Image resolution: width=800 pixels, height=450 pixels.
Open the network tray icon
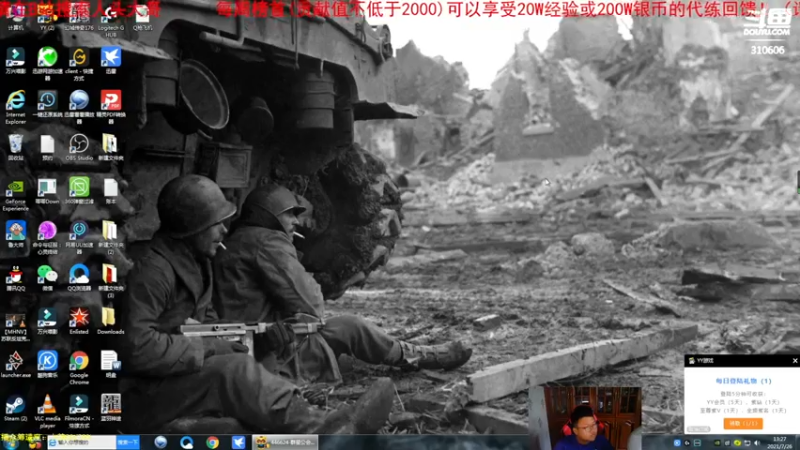click(x=747, y=443)
